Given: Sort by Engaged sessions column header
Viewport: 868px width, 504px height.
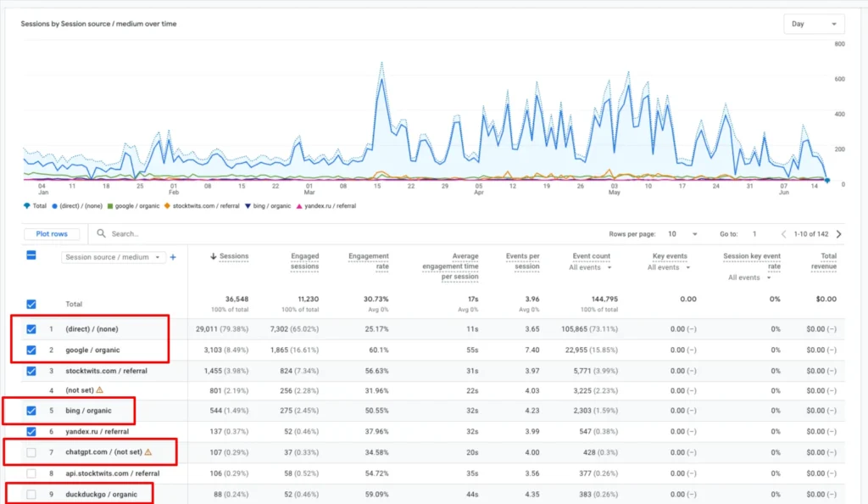Looking at the screenshot, I should (x=304, y=260).
